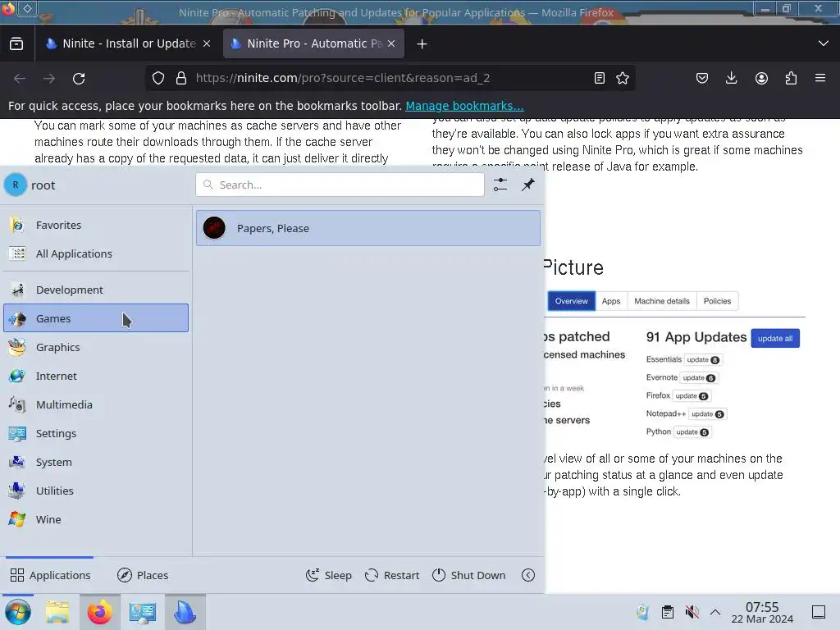Click the show desktop button
Viewport: 840px width, 630px height.
click(819, 612)
